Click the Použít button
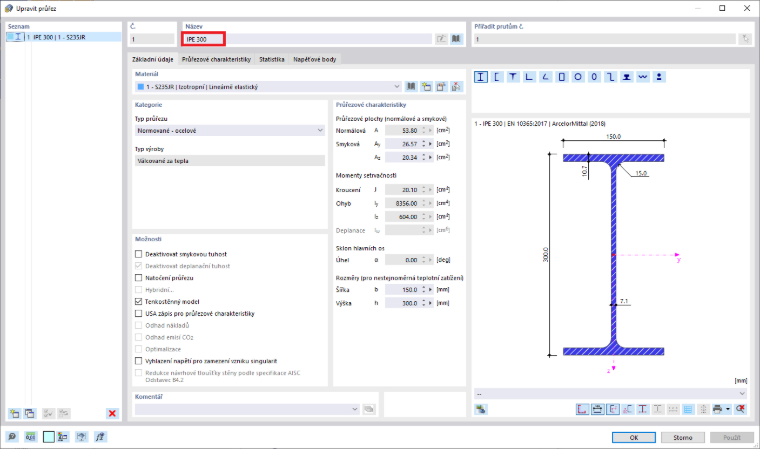 click(732, 437)
